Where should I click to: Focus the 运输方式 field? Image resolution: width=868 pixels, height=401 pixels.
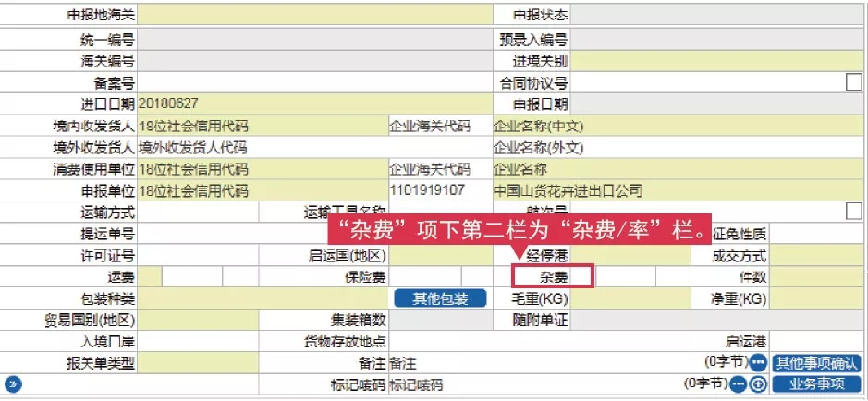[x=198, y=212]
